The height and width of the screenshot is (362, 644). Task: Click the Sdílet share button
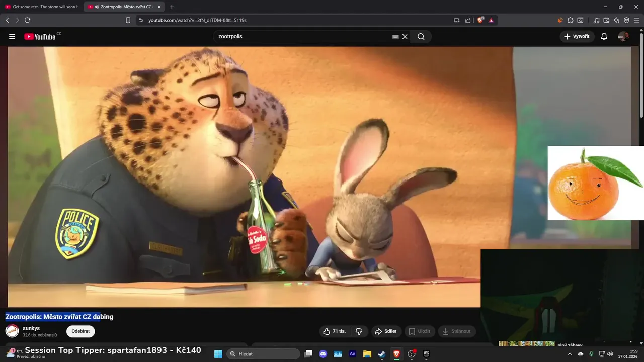[x=386, y=331]
